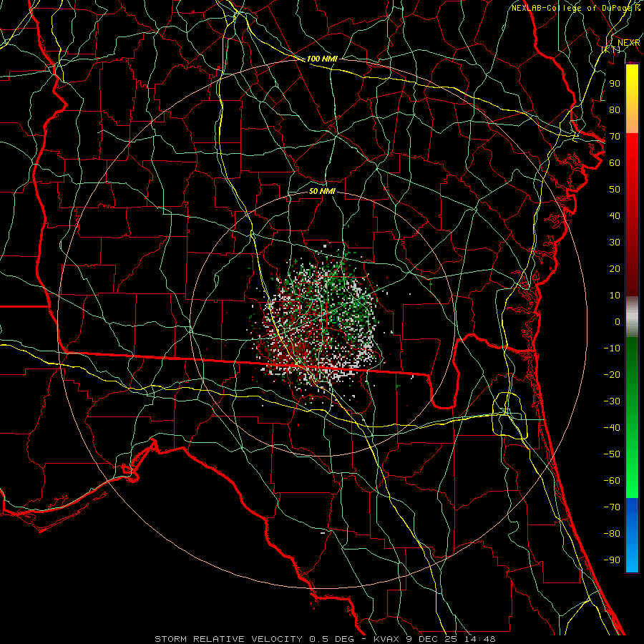
Task: Click the "90" value on velocity scale
Action: click(615, 84)
